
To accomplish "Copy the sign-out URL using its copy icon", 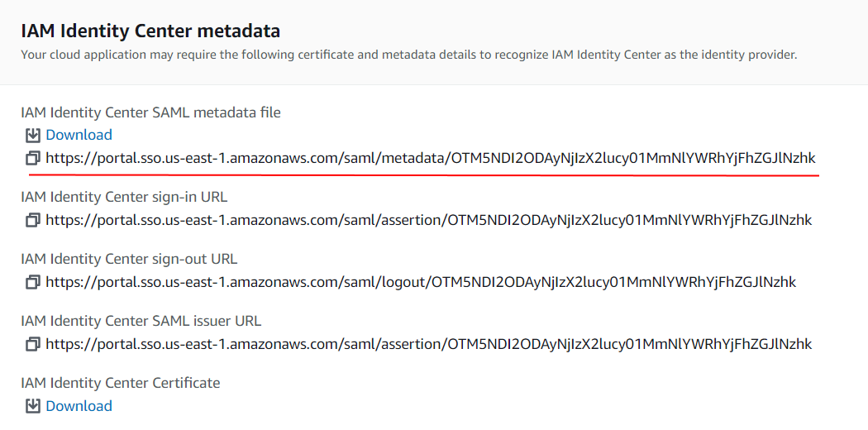I will [33, 282].
